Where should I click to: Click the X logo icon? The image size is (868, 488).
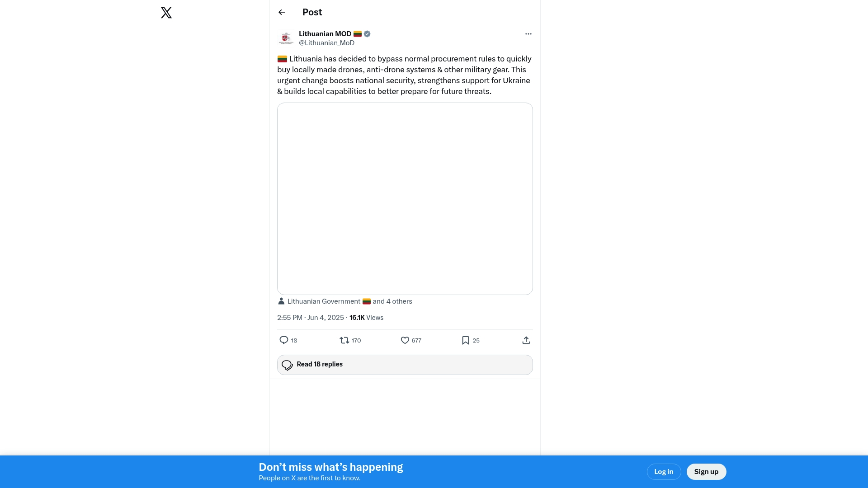pyautogui.click(x=166, y=13)
